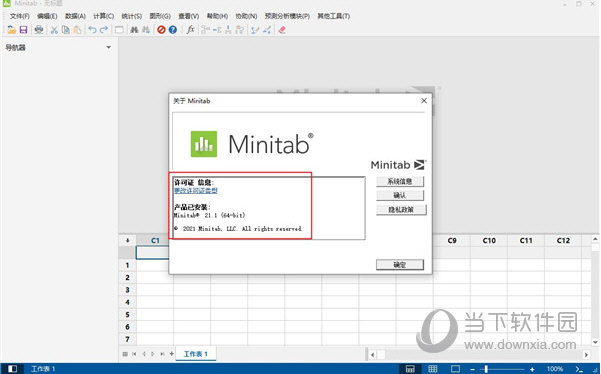Click the blue Help question mark icon
Screen dimensions: 601x374
173,30
